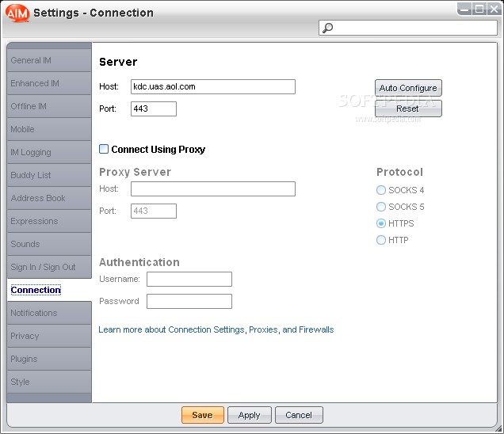The height and width of the screenshot is (434, 504).
Task: Save the connection settings
Action: [203, 415]
